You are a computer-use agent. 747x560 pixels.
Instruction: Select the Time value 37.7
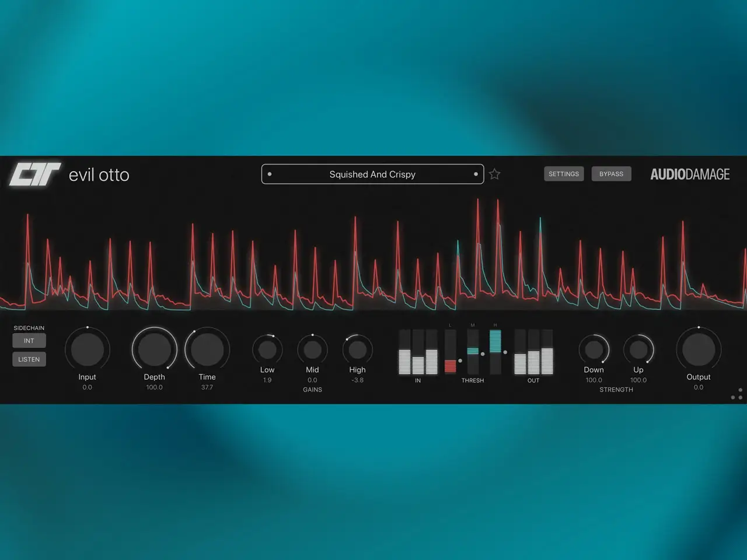(x=207, y=387)
